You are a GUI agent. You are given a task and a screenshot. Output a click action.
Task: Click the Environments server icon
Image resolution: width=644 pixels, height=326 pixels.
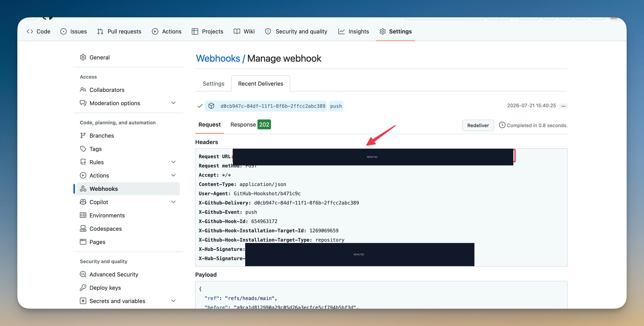[x=83, y=215]
